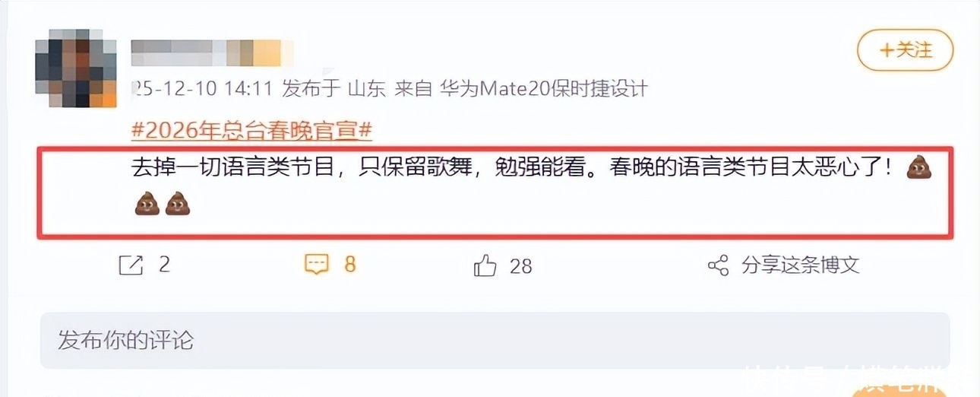Click the 25-12-10 14:11 timestamp

(202, 89)
